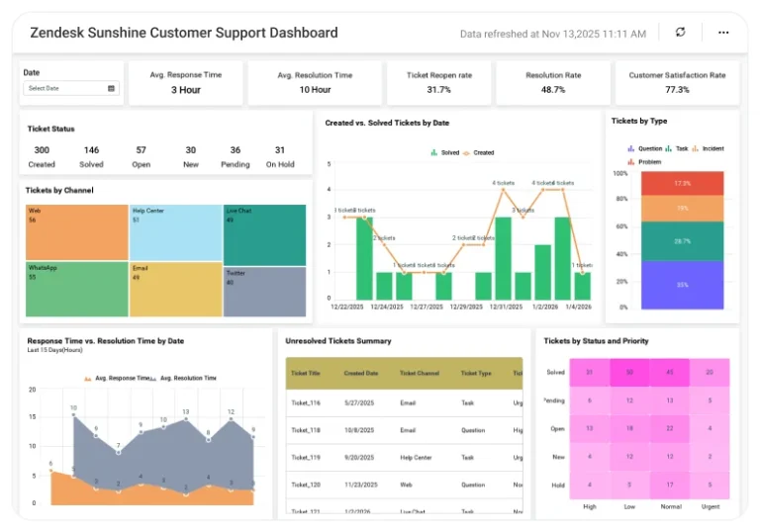The image size is (760, 532).
Task: Click the Data refreshed timestamp text
Action: (553, 34)
